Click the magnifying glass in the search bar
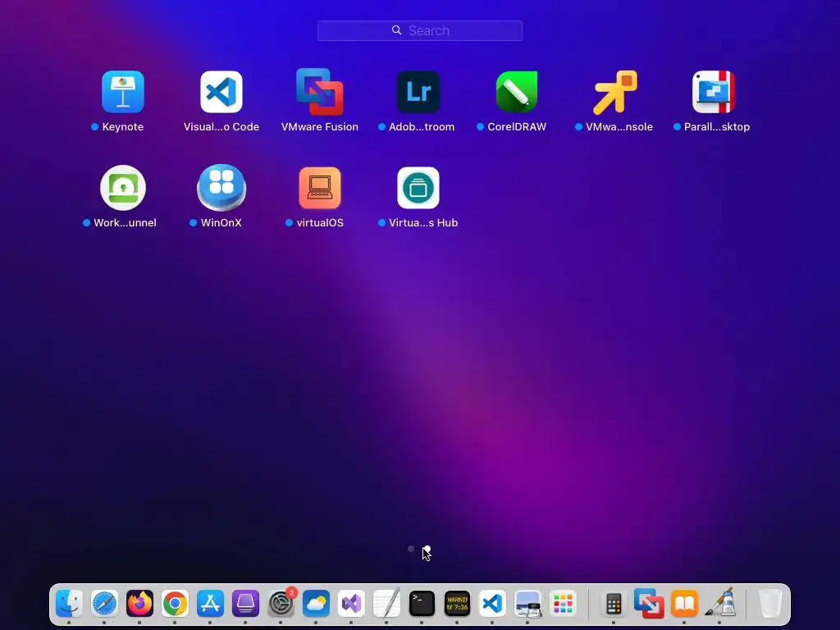This screenshot has width=840, height=630. pyautogui.click(x=396, y=30)
